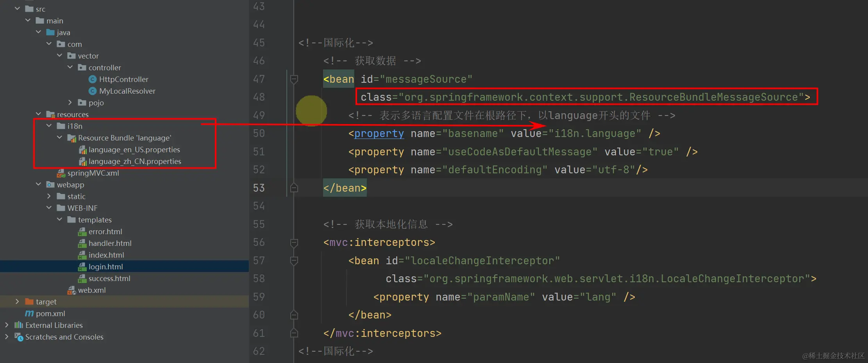
Task: Click the error.html file icon
Action: tap(82, 232)
